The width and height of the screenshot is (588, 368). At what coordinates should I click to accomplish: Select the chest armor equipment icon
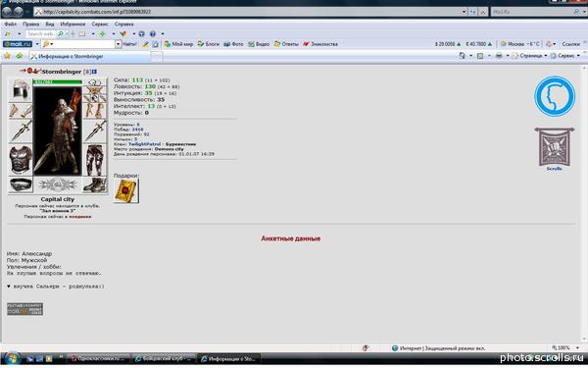(21, 160)
